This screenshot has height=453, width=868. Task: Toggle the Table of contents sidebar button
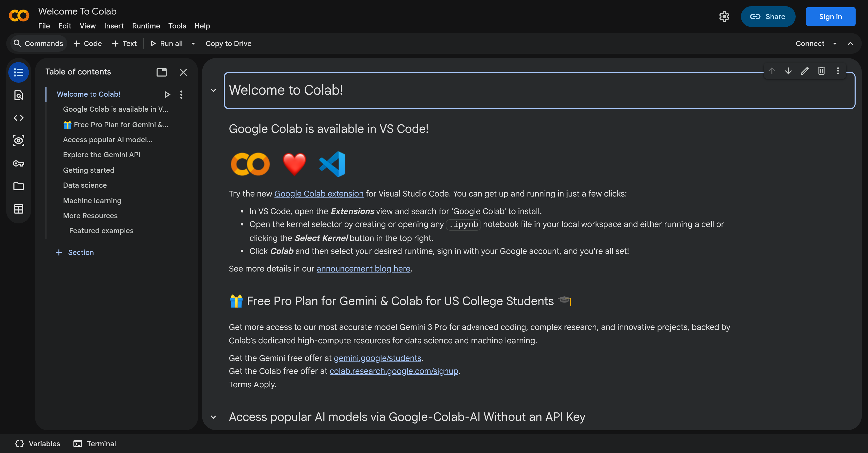coord(19,72)
